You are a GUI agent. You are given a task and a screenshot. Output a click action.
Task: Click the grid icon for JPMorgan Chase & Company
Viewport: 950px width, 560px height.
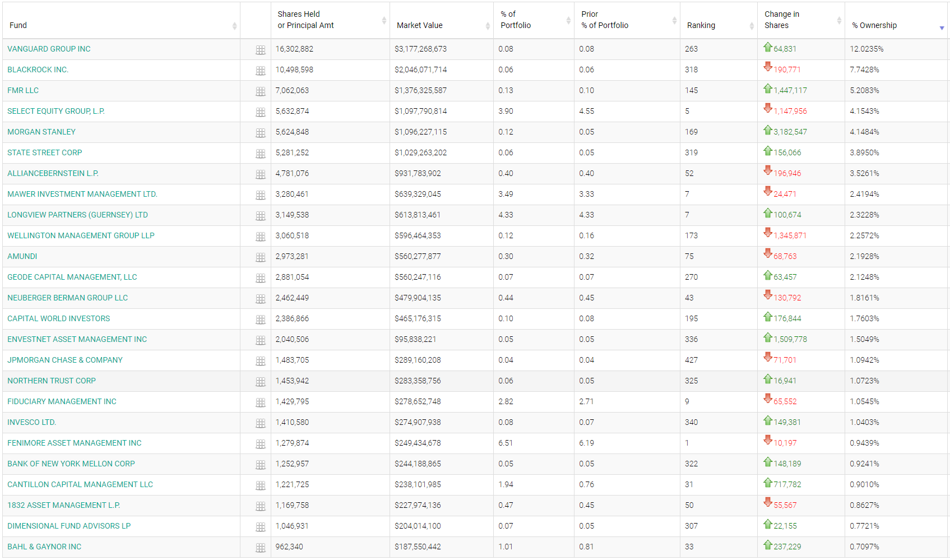point(261,361)
